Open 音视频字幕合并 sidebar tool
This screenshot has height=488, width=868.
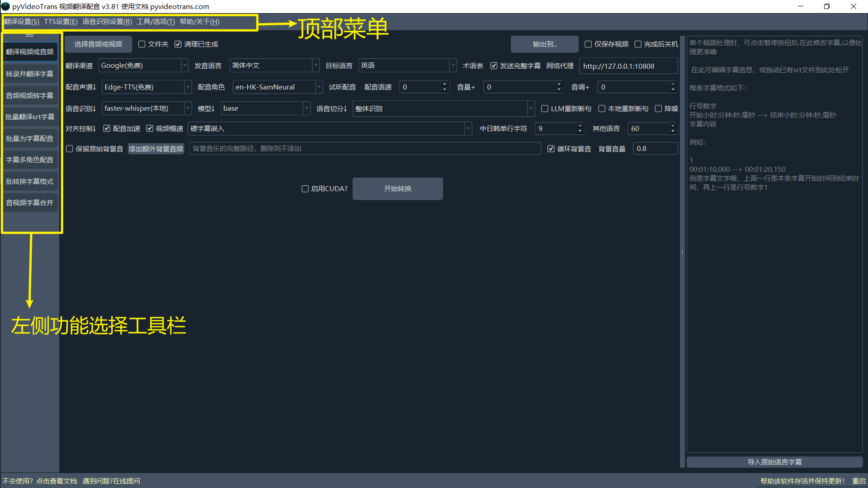coord(30,202)
